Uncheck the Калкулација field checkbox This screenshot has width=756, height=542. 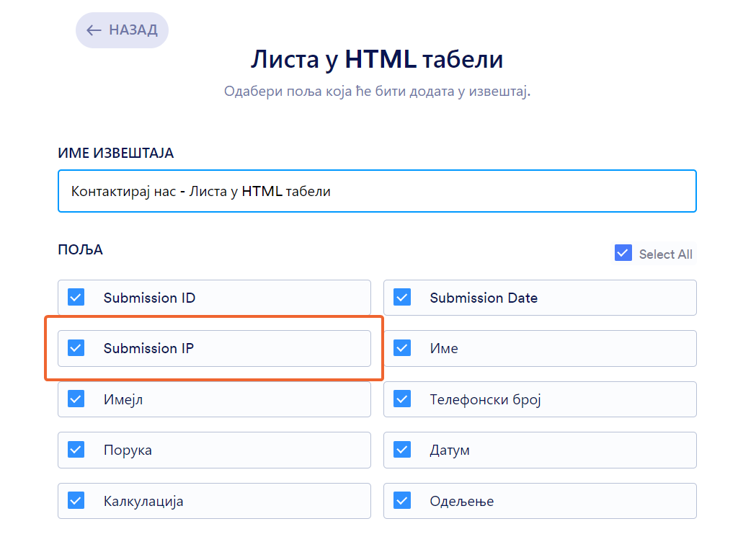click(76, 501)
